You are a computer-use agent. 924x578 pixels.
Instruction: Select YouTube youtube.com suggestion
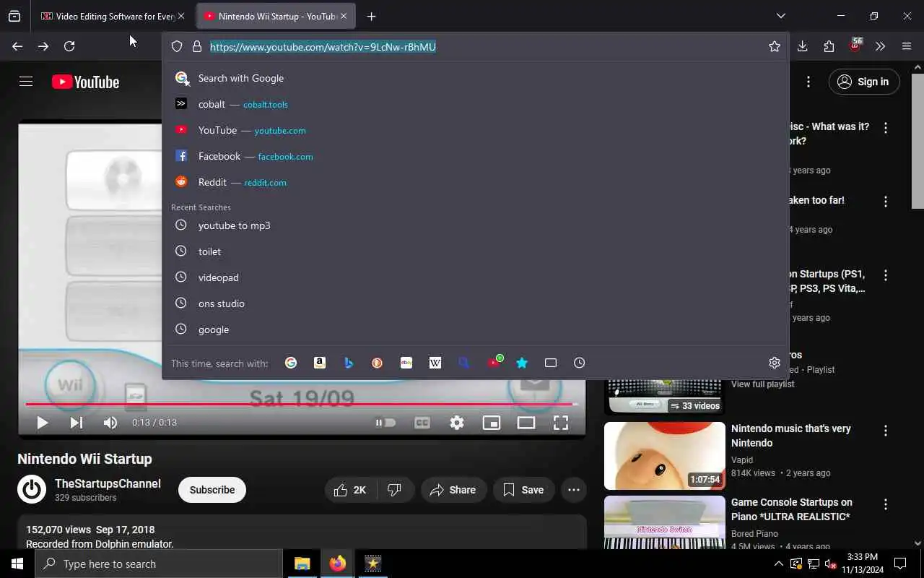coord(475,130)
